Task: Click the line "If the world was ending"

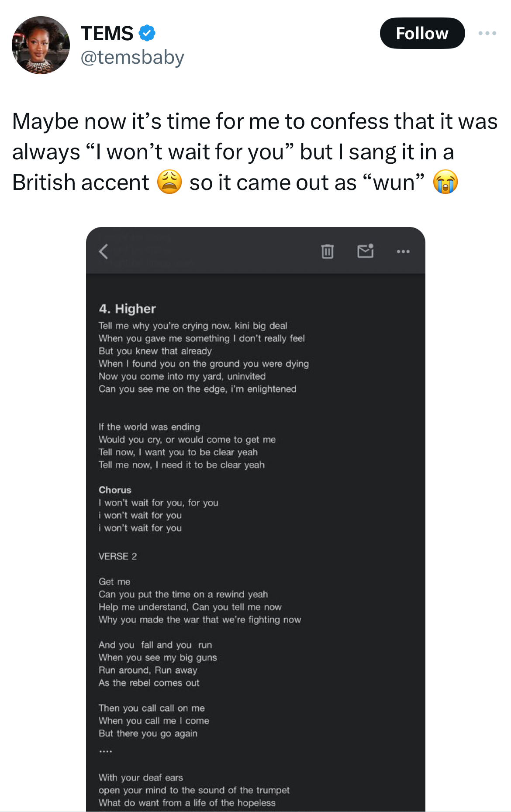Action: 149,427
